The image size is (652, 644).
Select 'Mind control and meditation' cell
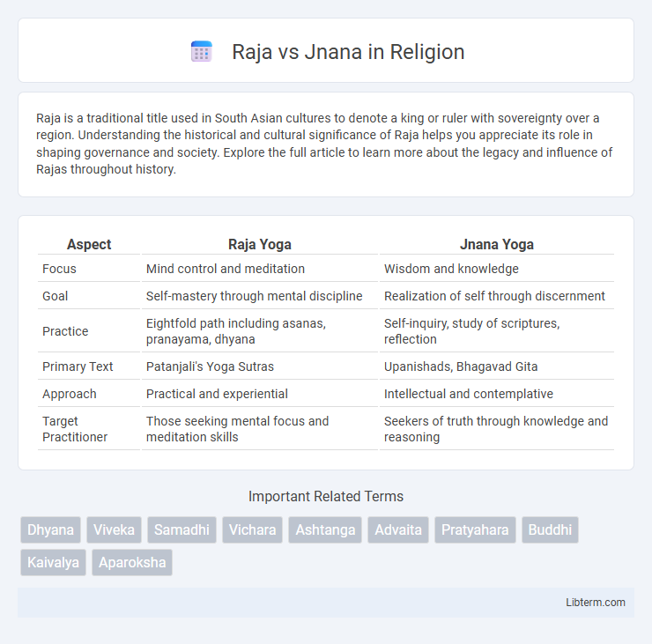pyautogui.click(x=260, y=269)
